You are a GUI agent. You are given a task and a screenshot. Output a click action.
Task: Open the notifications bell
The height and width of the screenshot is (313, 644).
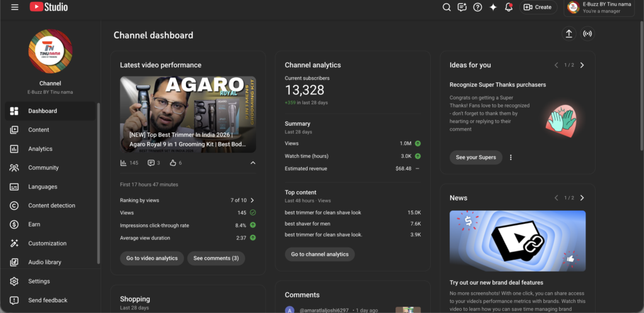click(x=509, y=8)
